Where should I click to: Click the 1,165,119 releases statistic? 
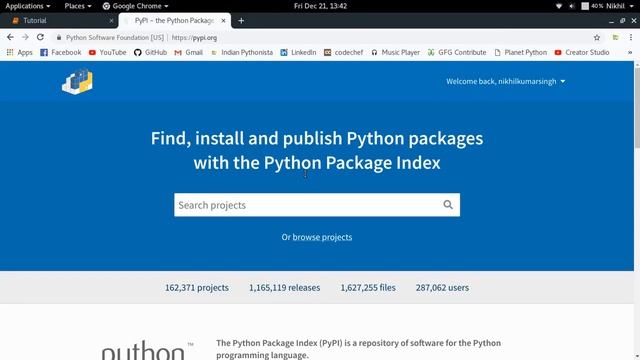[x=284, y=288]
